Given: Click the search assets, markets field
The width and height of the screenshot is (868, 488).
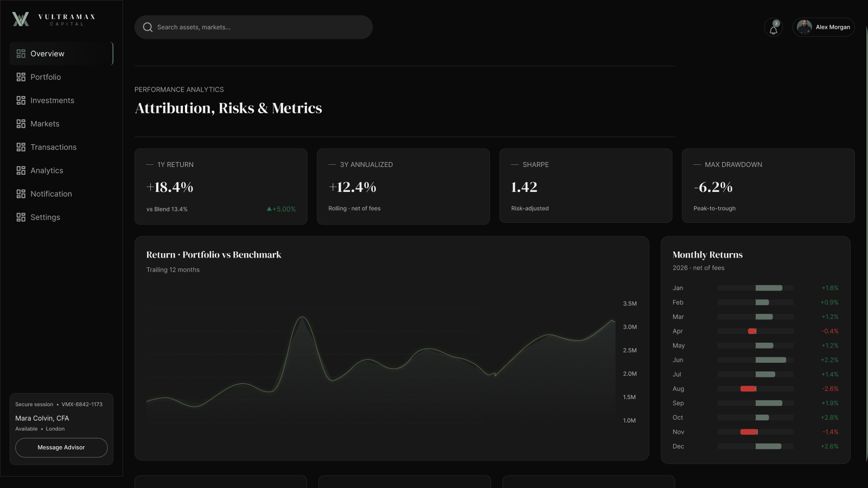Looking at the screenshot, I should click(x=253, y=27).
